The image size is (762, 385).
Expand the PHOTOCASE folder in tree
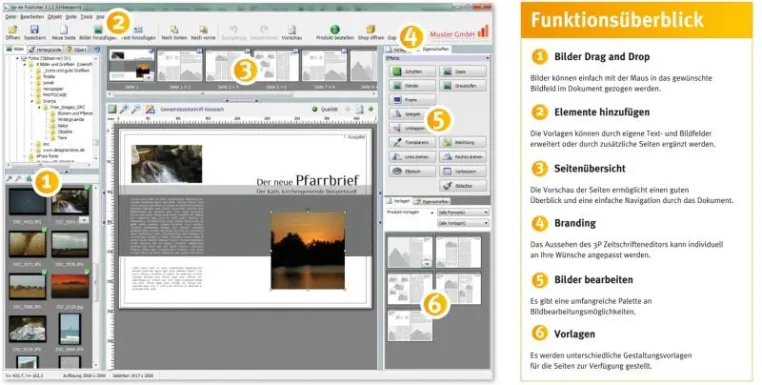coord(33,95)
